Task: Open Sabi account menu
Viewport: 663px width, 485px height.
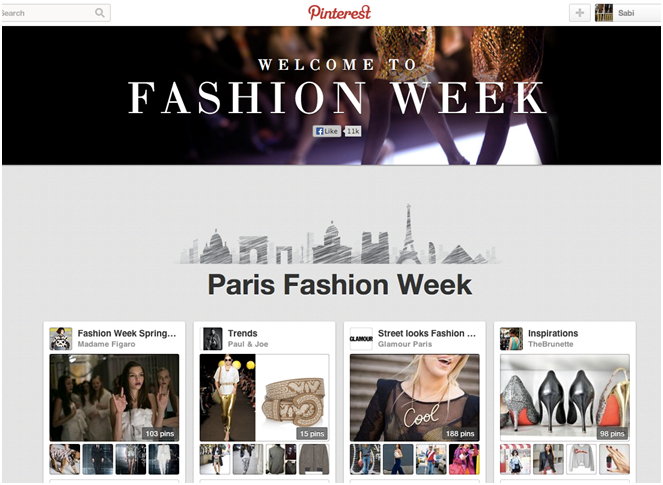Action: 626,13
